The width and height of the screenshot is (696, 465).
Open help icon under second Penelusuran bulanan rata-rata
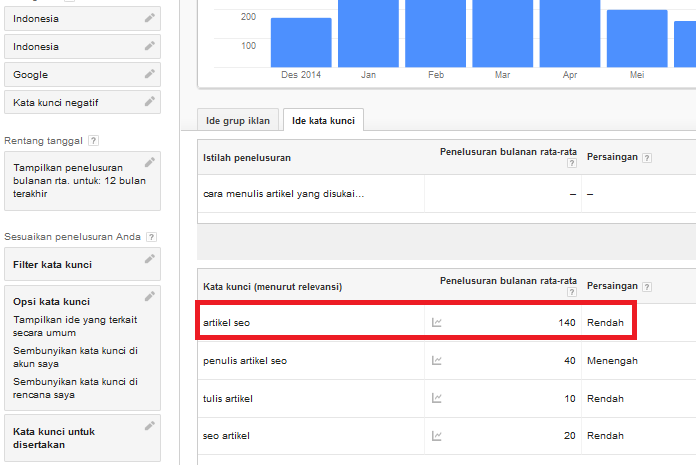[572, 292]
